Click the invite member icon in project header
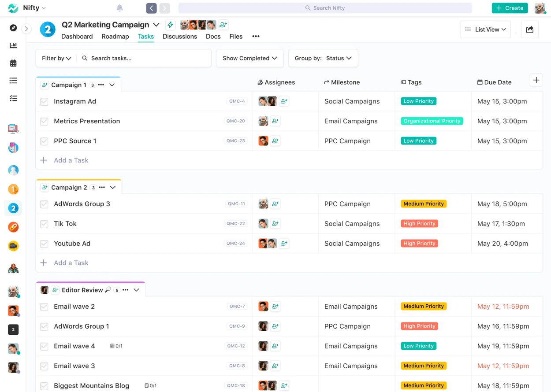This screenshot has height=392, width=551. (x=223, y=25)
